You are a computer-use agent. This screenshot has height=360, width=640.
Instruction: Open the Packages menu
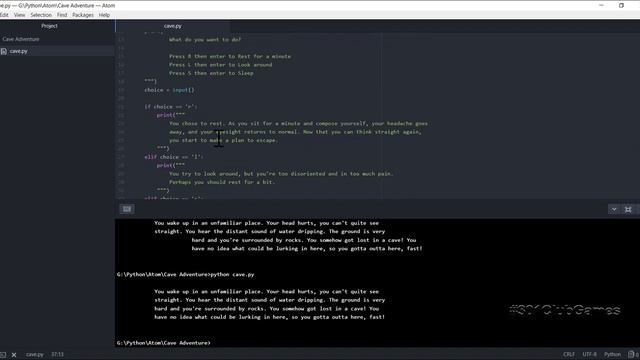83,15
